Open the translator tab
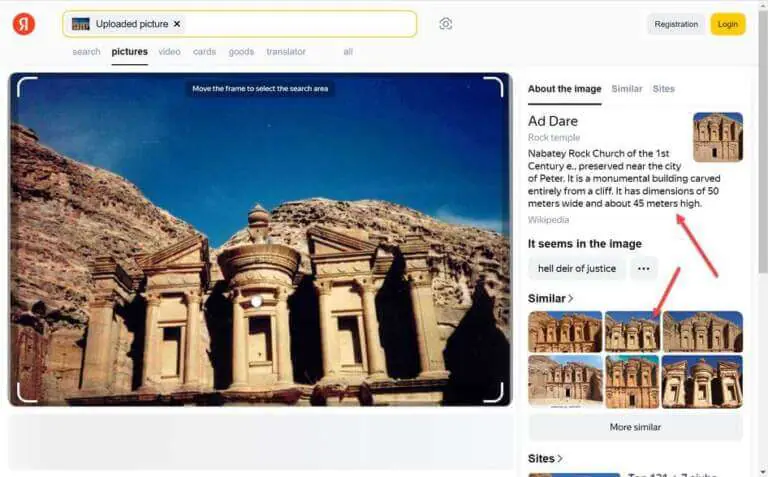The height and width of the screenshot is (477, 768). click(286, 51)
